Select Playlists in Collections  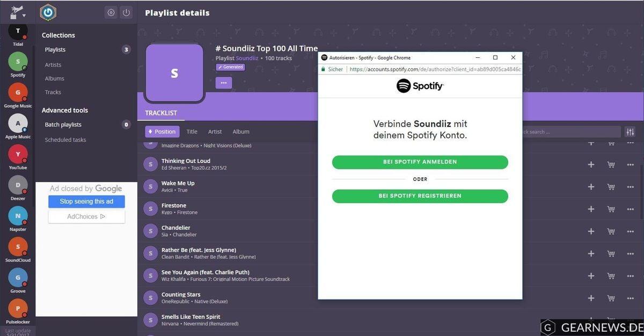(55, 50)
